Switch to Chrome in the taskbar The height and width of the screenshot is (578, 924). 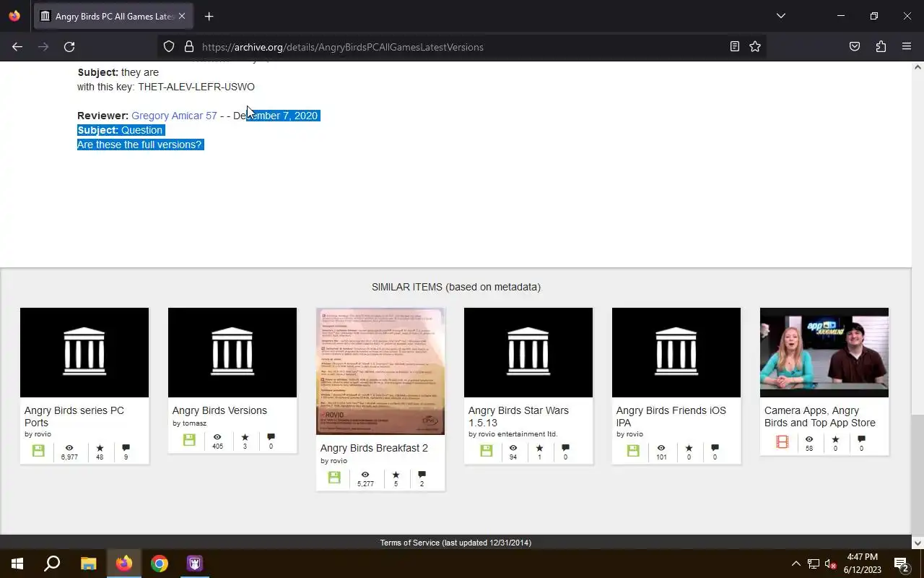(160, 564)
